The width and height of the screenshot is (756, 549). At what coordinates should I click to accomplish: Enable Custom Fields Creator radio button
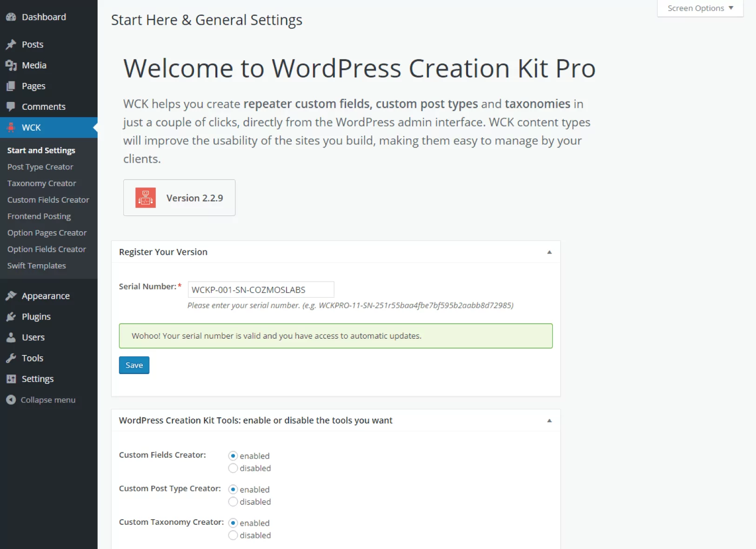tap(233, 456)
